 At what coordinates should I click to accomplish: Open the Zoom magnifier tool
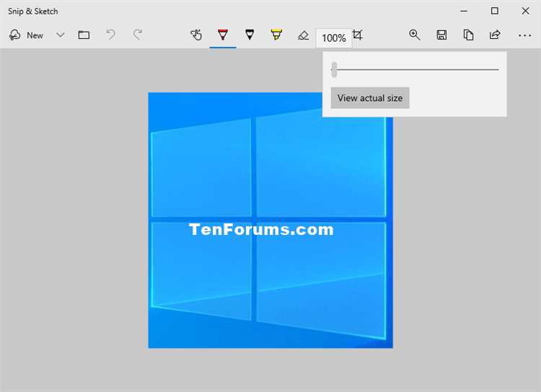click(414, 35)
